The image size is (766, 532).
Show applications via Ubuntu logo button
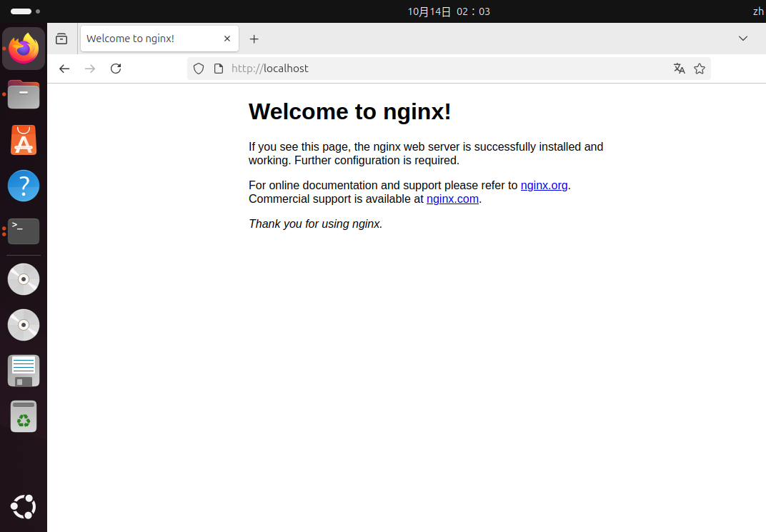click(x=24, y=507)
